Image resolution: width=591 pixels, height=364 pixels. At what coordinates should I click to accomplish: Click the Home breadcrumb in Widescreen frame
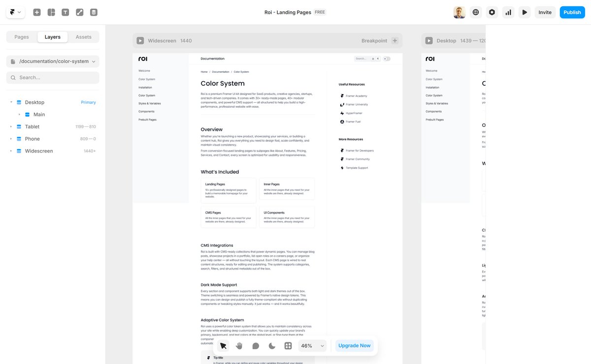(x=204, y=72)
